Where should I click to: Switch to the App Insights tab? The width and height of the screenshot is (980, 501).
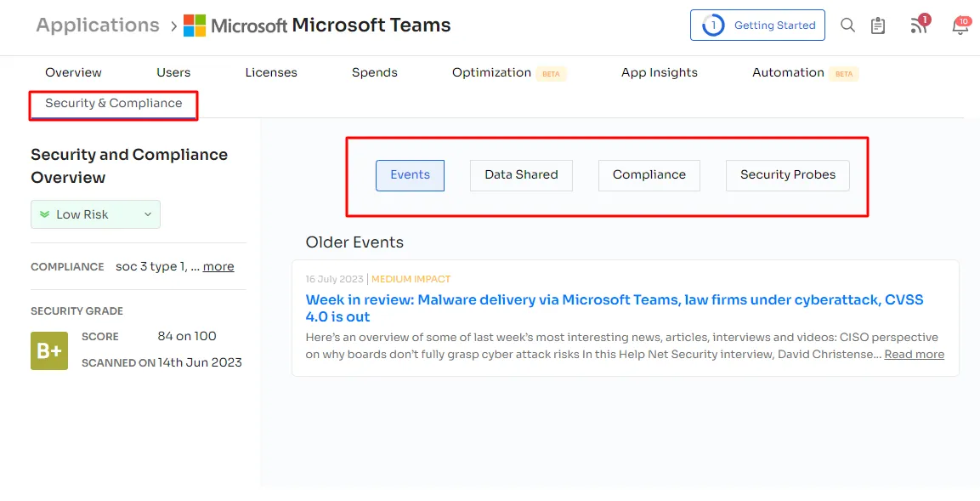[x=660, y=72]
